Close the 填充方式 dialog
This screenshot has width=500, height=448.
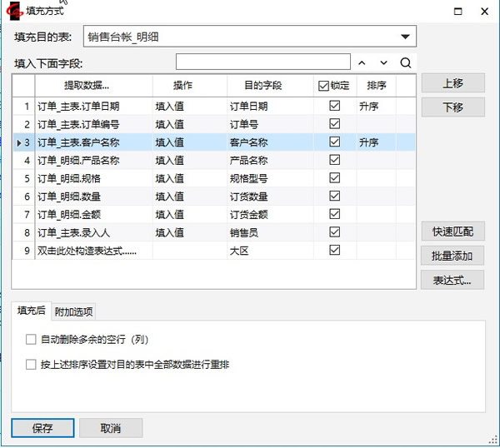click(484, 12)
